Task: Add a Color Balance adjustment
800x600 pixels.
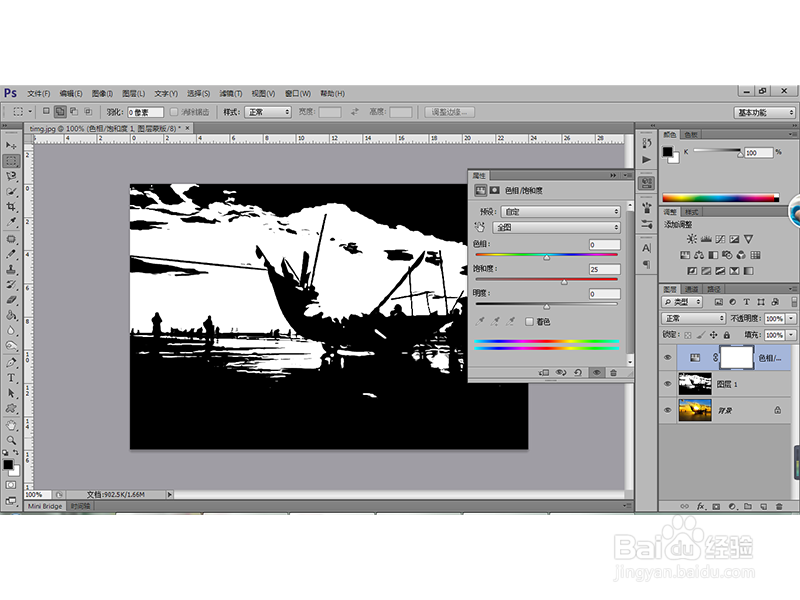Action: pos(699,255)
